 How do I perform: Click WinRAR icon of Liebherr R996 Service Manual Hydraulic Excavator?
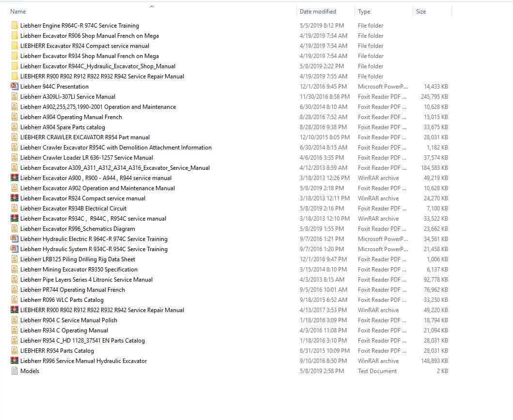pos(15,360)
